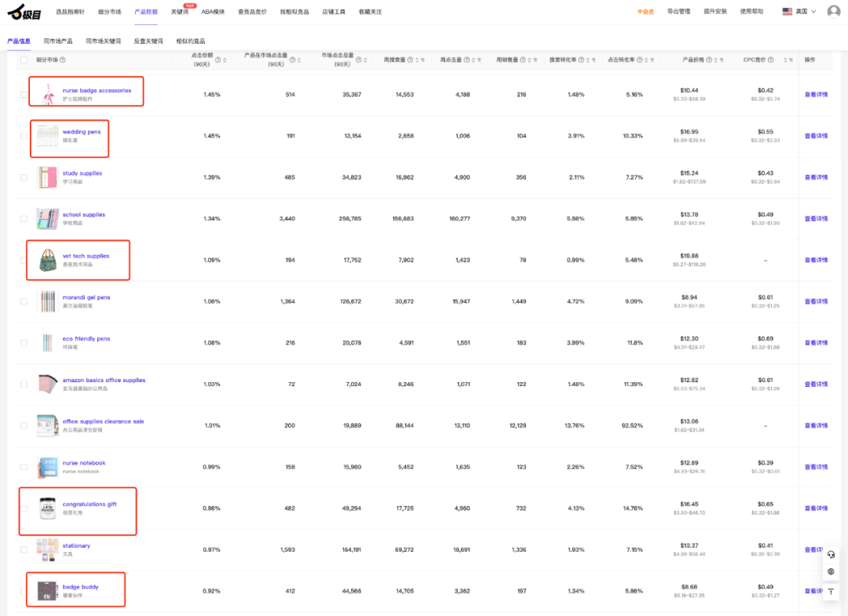Open the user avatar account menu
Image resolution: width=848 pixels, height=616 pixels.
(833, 11)
